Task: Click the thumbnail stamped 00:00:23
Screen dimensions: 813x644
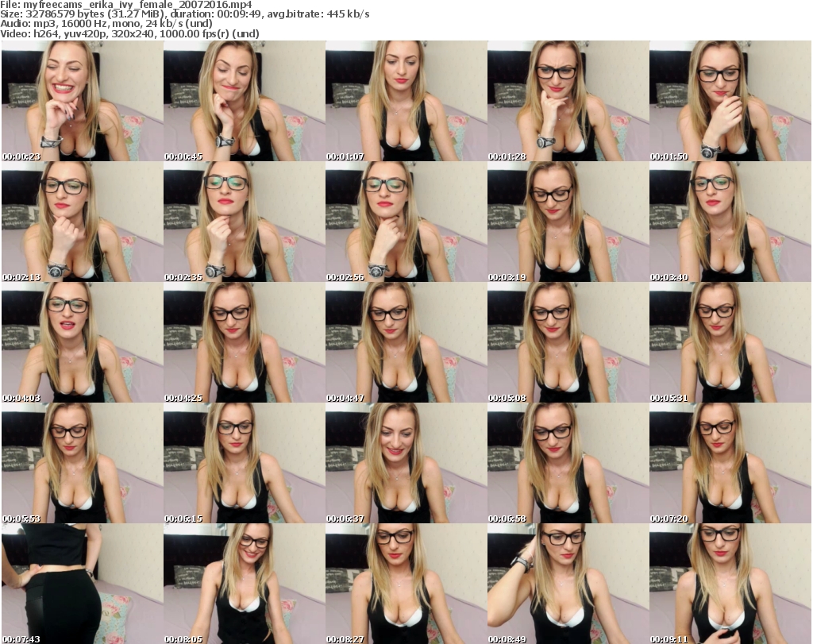Action: [x=82, y=101]
